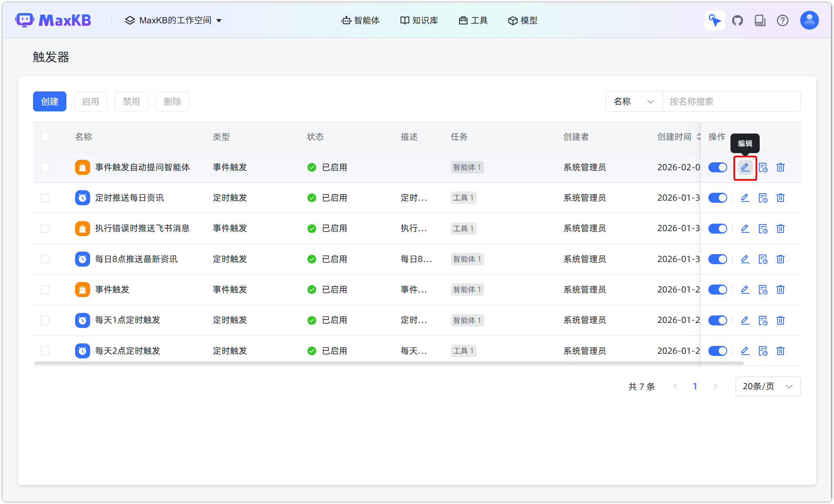The image size is (834, 504).
Task: Disable the toggle for 每日8点推送最新资讯
Action: (718, 259)
